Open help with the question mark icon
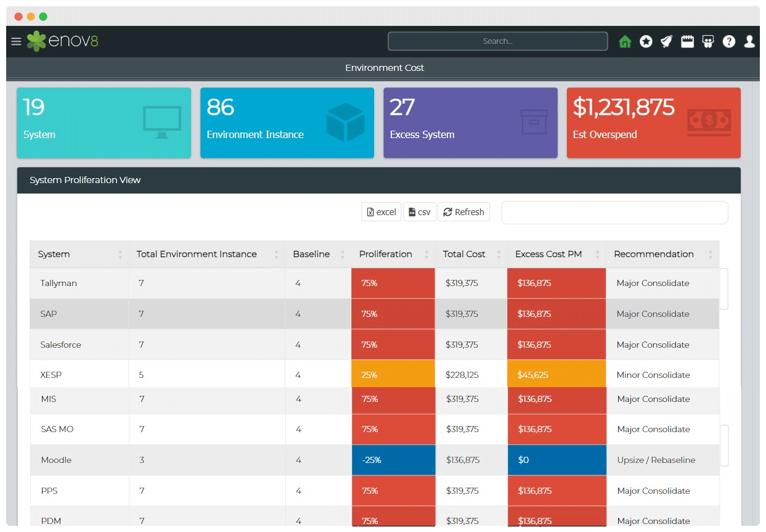 (x=729, y=41)
